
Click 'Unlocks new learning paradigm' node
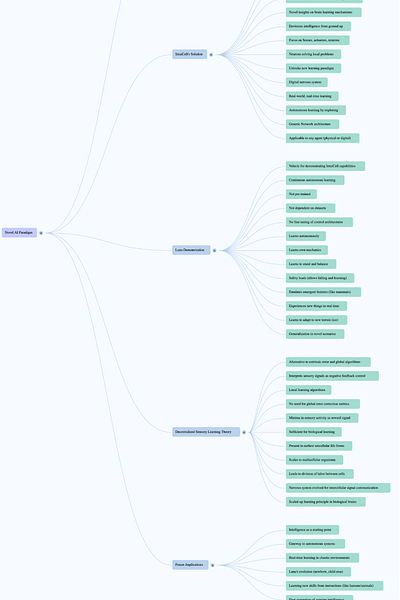click(313, 68)
